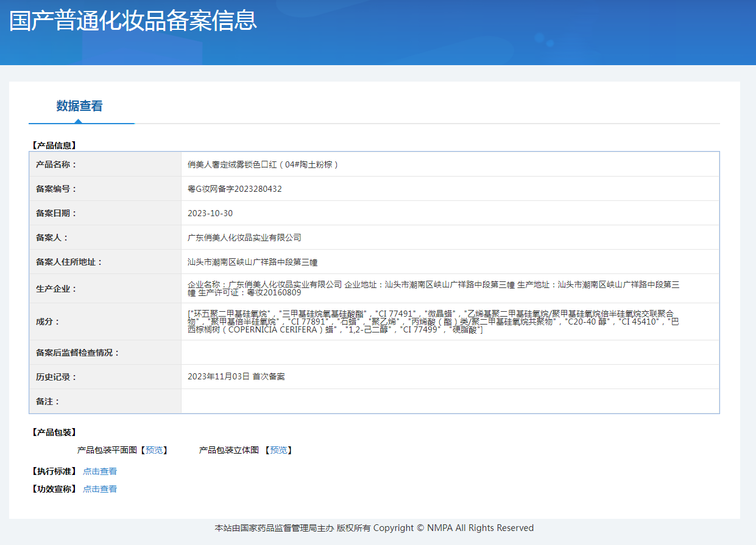
Task: Click the 生产企业 details text
Action: point(433,289)
